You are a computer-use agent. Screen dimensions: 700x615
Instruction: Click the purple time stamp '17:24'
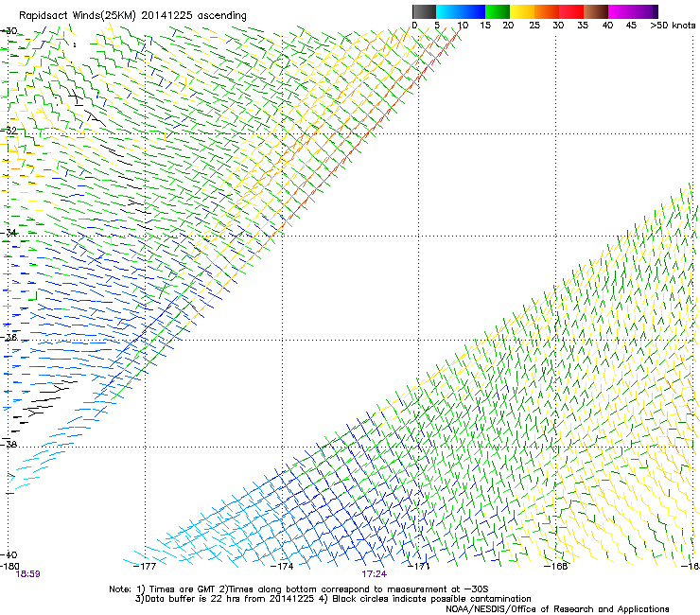point(374,574)
